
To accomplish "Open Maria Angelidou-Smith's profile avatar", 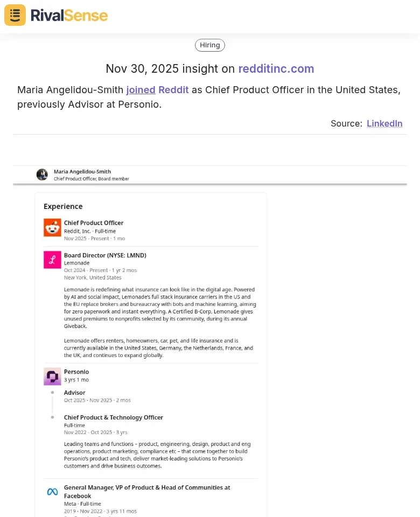I will [42, 174].
